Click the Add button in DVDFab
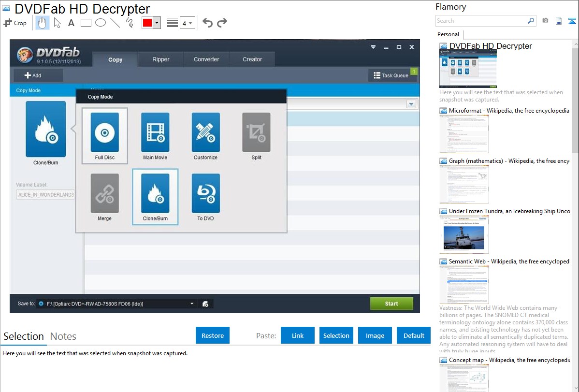579x392 pixels. click(x=38, y=75)
